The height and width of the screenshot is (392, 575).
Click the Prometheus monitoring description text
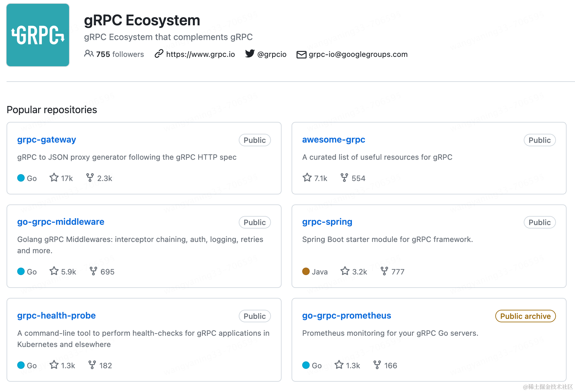coord(390,333)
